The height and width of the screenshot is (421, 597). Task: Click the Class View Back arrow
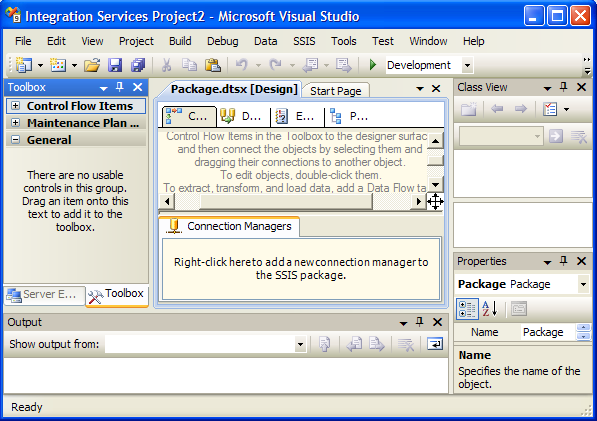pyautogui.click(x=497, y=109)
